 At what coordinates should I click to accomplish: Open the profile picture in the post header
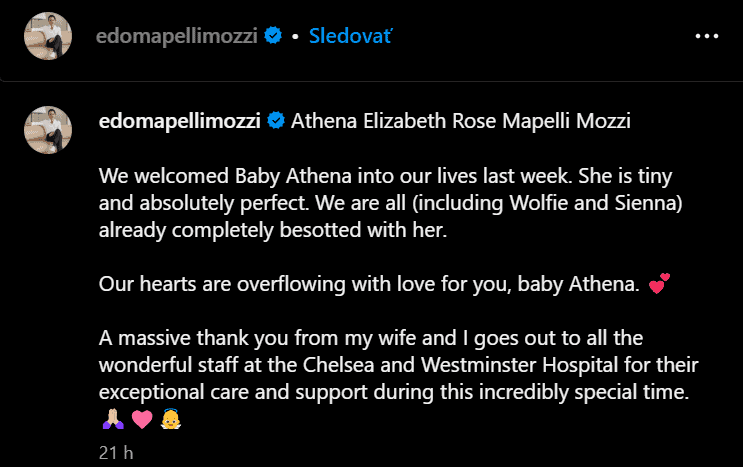coord(48,36)
